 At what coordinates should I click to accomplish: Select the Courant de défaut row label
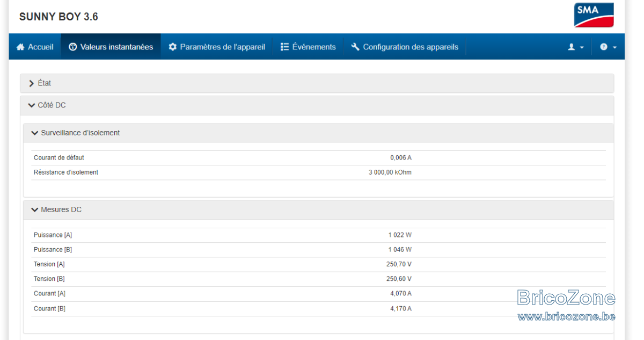click(59, 158)
